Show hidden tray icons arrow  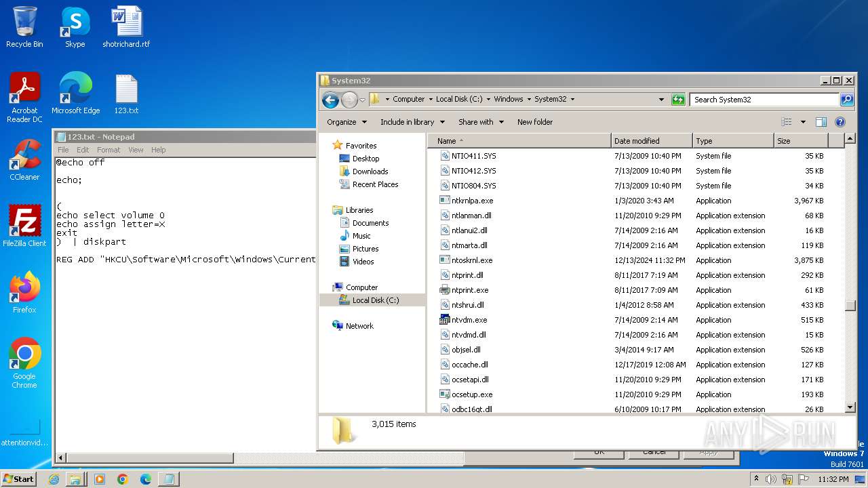point(756,479)
